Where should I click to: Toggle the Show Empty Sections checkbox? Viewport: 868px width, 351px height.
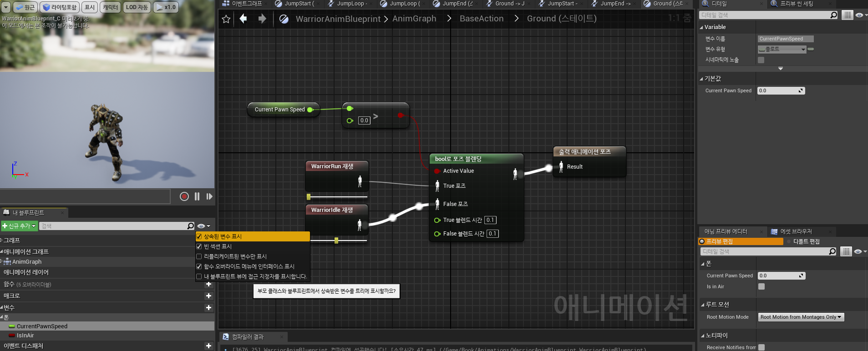coord(199,246)
